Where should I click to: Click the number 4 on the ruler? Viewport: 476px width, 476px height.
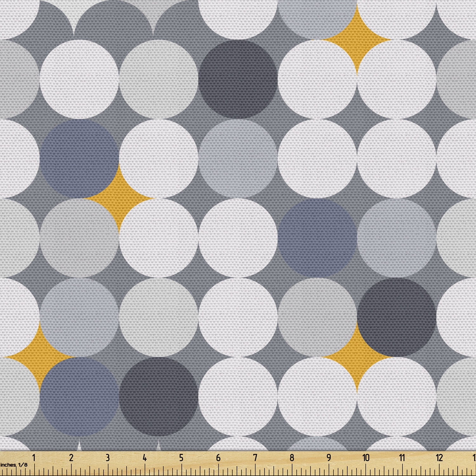pyautogui.click(x=144, y=458)
